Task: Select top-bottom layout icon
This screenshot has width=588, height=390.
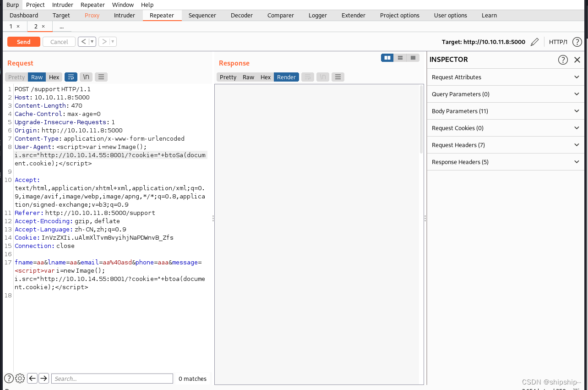Action: click(x=400, y=58)
